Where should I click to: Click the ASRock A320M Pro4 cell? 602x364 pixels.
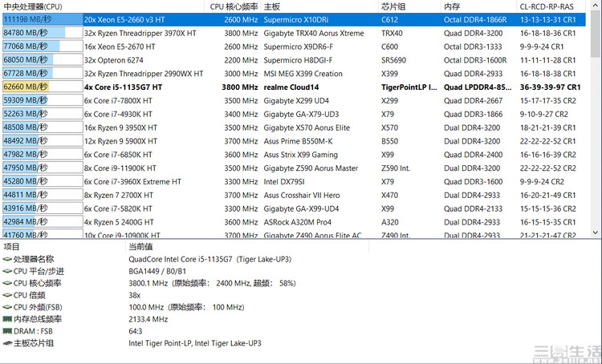[298, 222]
